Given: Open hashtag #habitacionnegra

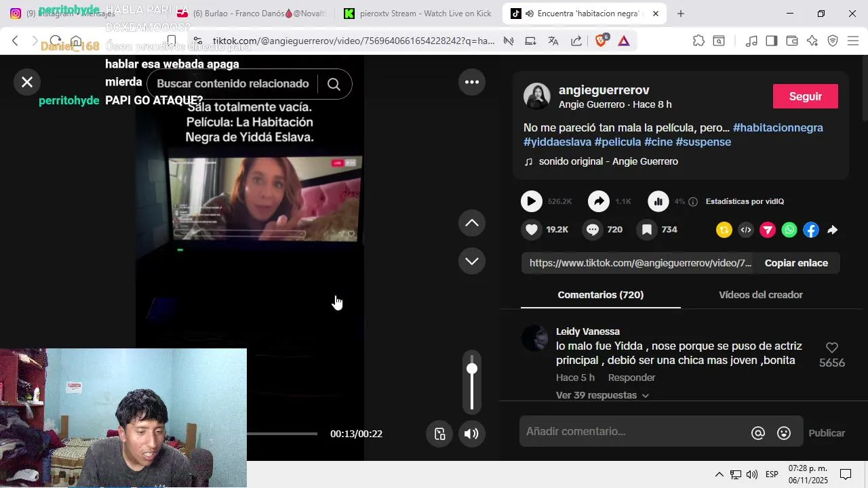Looking at the screenshot, I should pos(778,127).
